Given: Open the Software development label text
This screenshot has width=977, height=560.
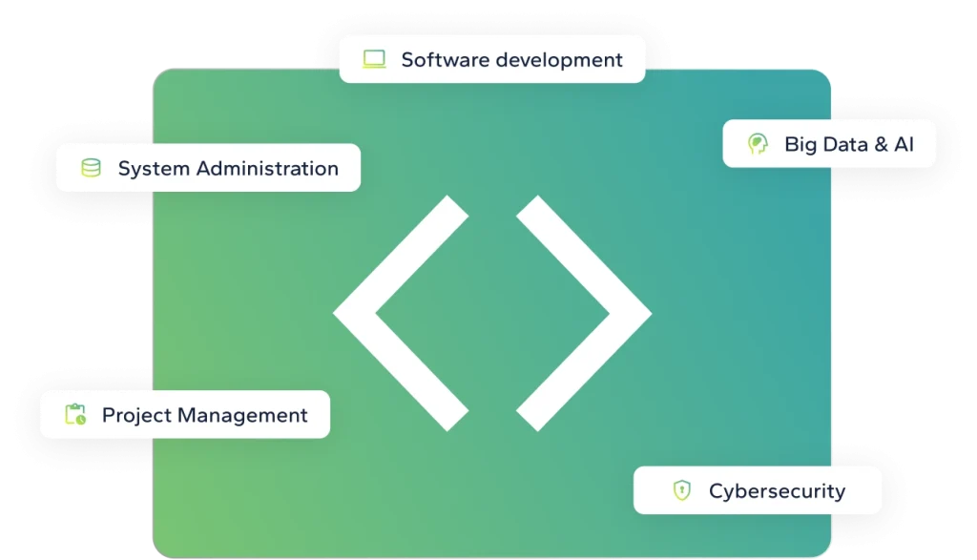Looking at the screenshot, I should click(x=511, y=60).
